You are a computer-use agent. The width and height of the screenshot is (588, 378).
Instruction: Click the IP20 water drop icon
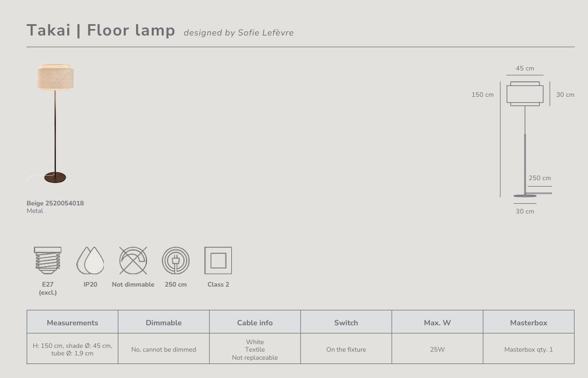pos(90,260)
